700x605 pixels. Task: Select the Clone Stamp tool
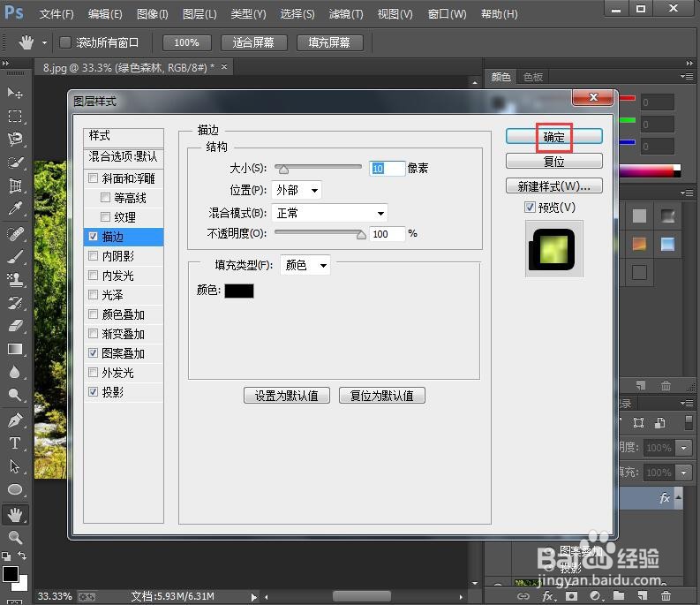(x=15, y=280)
